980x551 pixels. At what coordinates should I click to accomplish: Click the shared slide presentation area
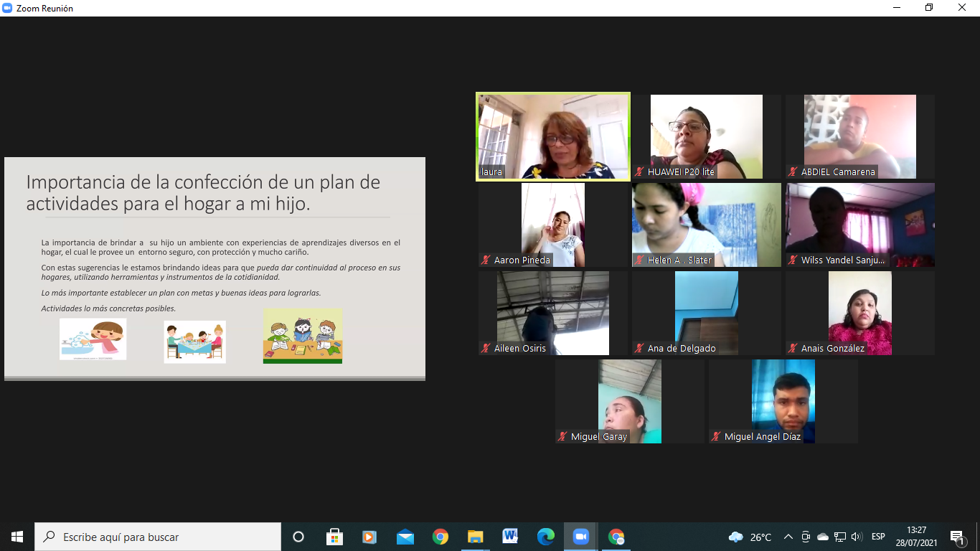(x=215, y=269)
